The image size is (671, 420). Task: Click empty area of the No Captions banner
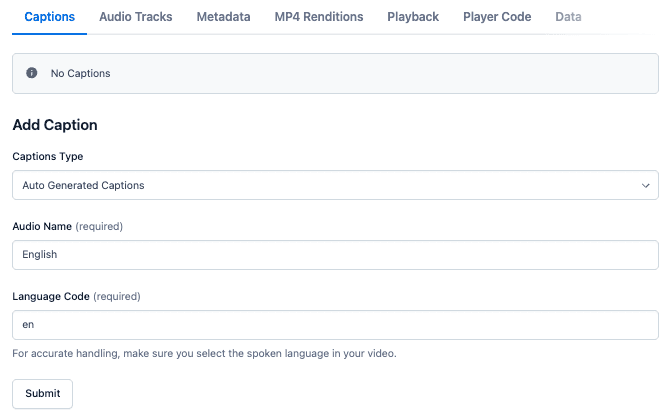pos(400,73)
